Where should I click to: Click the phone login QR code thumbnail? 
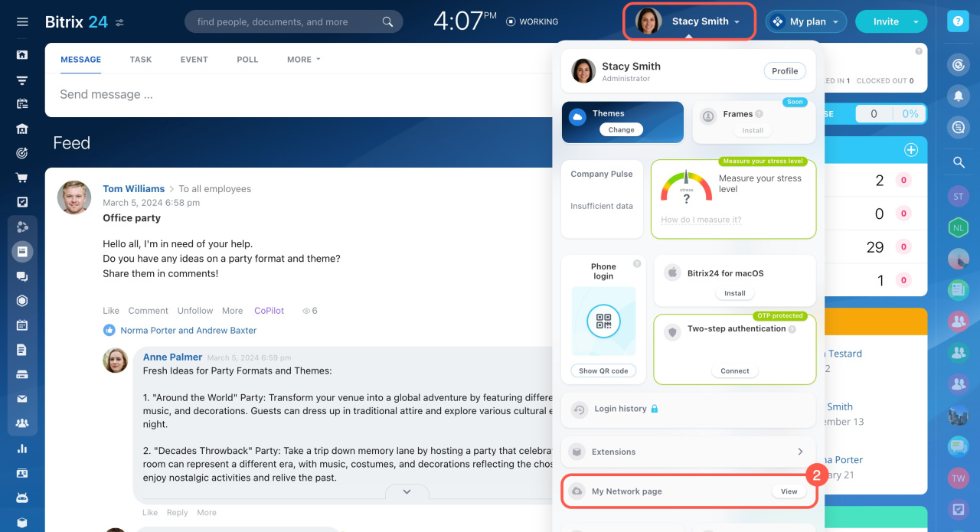pos(603,321)
